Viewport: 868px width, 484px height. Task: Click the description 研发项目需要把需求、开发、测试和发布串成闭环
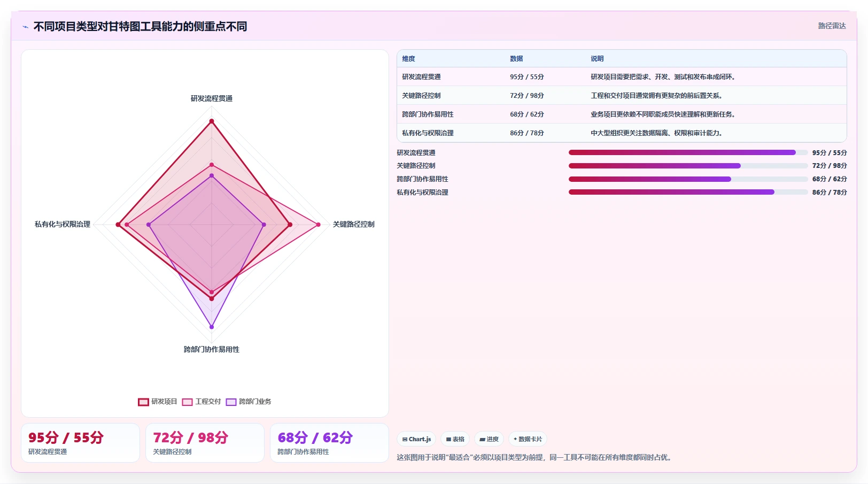pos(663,77)
